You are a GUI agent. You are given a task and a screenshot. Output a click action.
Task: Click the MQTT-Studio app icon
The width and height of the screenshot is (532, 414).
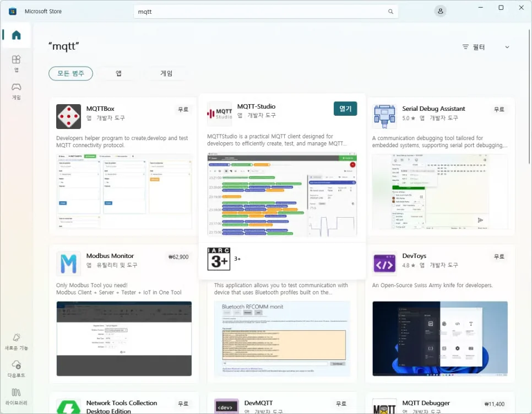coord(220,114)
